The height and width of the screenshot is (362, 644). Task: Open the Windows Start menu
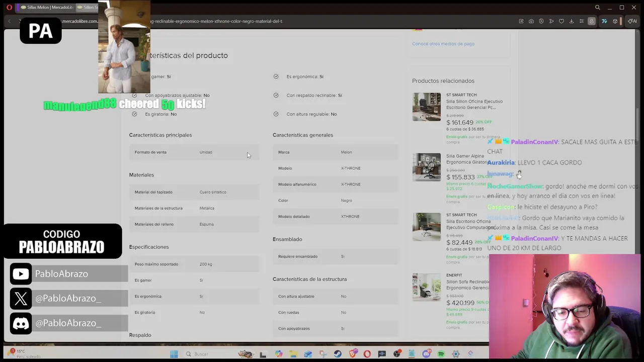[174, 354]
